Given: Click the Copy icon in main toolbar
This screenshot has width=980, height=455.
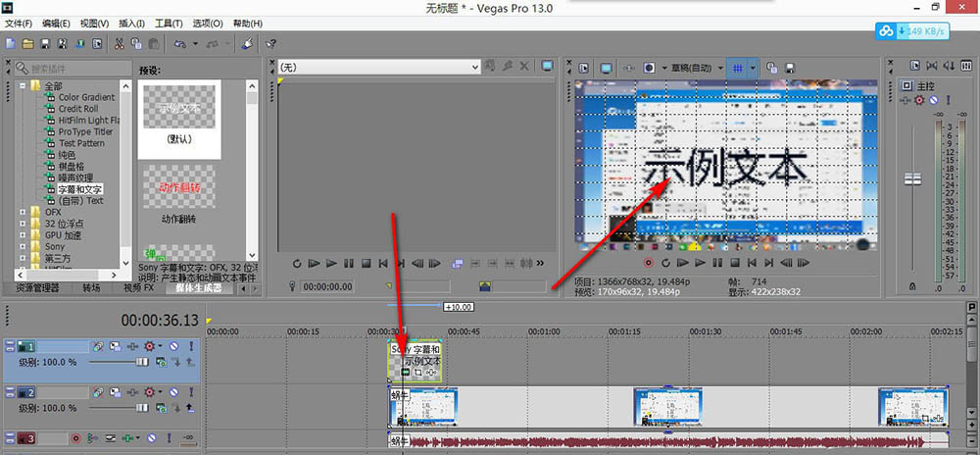Looking at the screenshot, I should tap(136, 44).
